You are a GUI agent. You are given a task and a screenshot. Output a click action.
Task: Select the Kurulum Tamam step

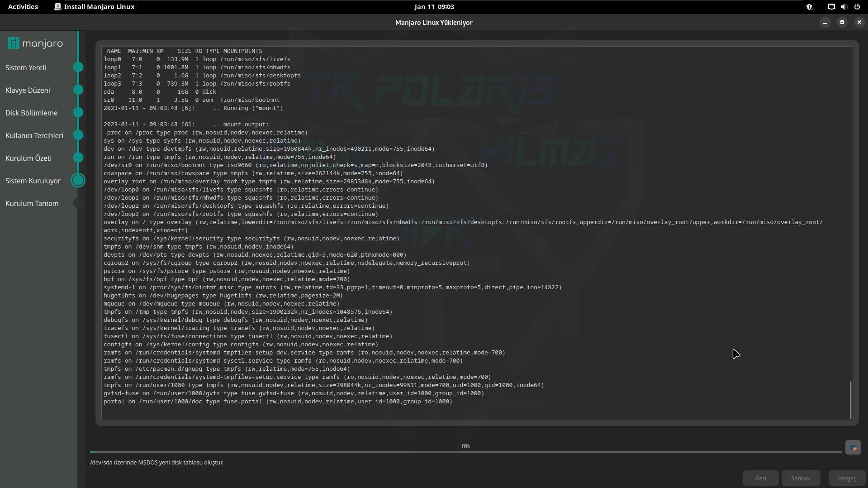(32, 203)
